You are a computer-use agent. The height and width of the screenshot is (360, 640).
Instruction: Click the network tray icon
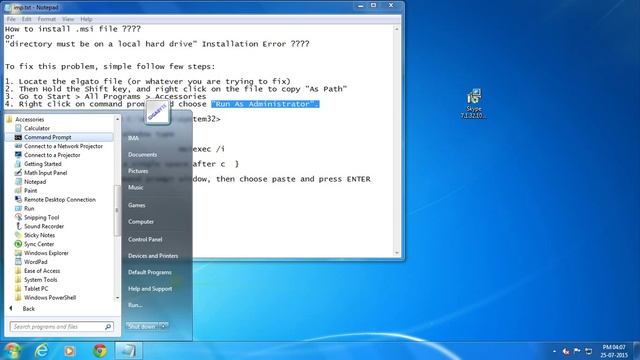(x=589, y=351)
